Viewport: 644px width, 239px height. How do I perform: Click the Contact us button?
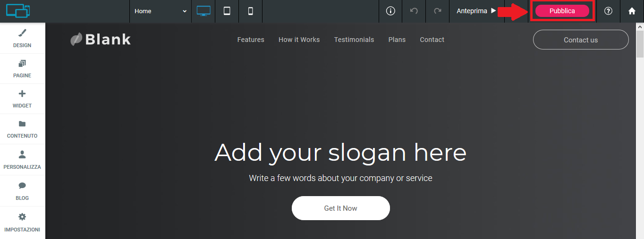(x=581, y=40)
